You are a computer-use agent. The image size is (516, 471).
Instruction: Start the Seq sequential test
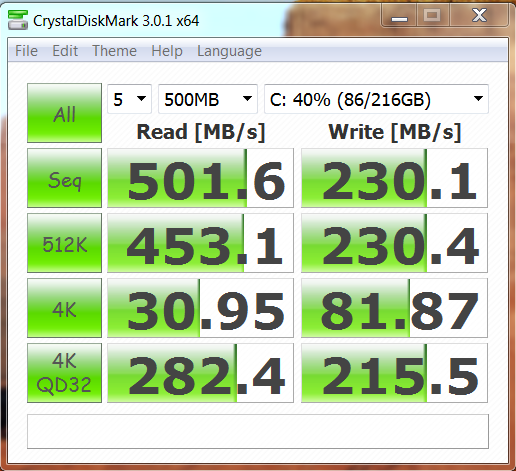[64, 178]
